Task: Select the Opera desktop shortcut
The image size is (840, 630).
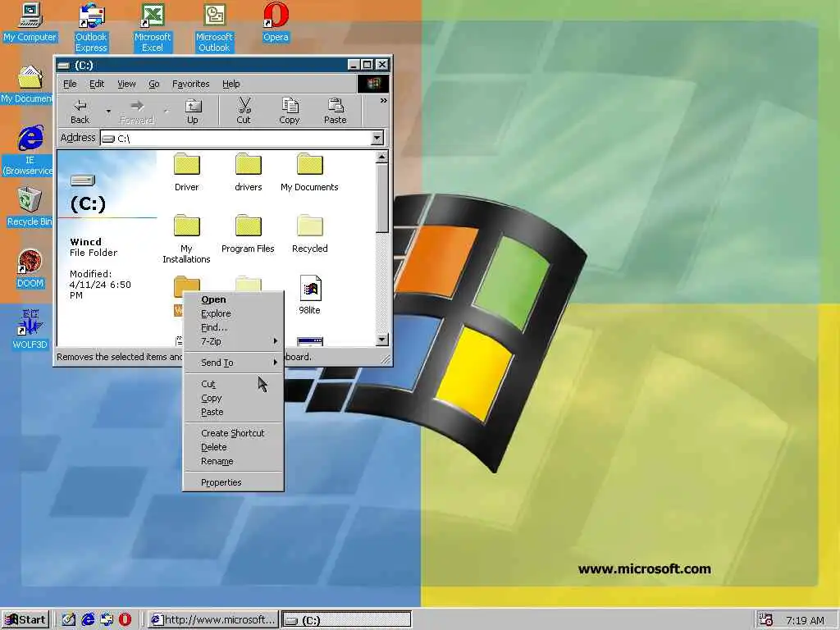Action: pos(276,22)
